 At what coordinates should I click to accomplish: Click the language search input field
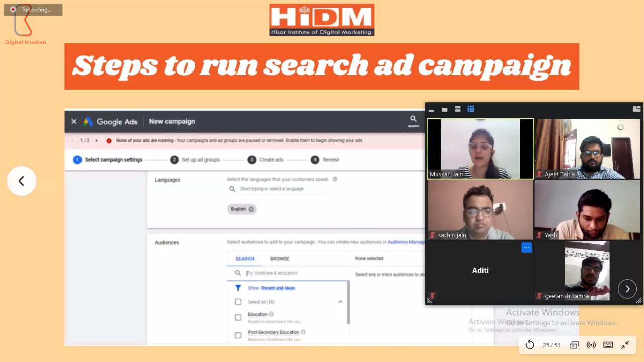(282, 189)
